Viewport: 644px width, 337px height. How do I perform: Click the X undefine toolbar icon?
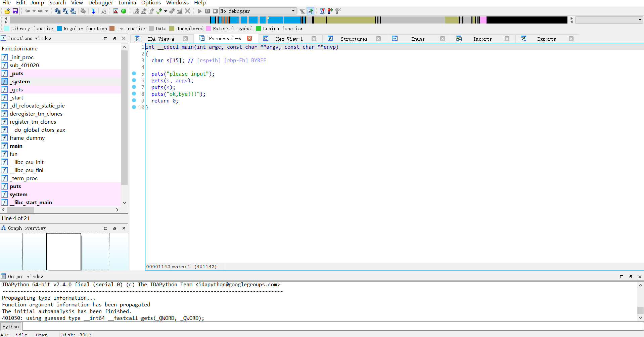[x=188, y=11]
